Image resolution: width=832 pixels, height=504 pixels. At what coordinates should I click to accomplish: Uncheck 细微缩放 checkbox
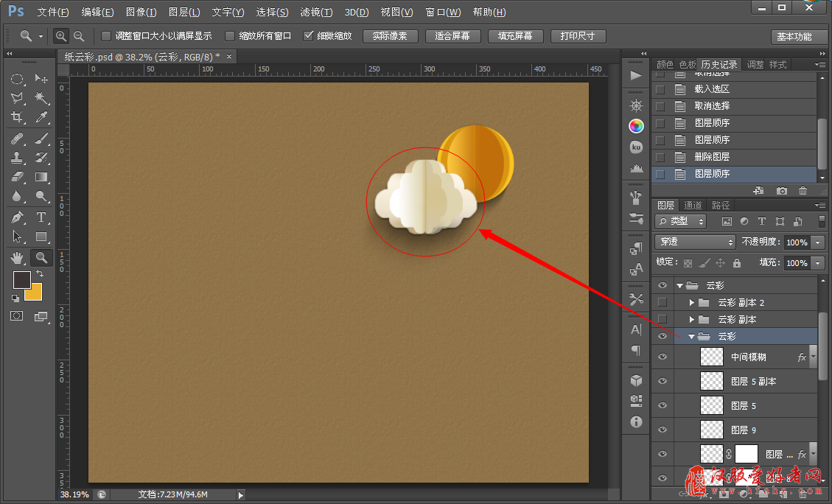[x=308, y=36]
